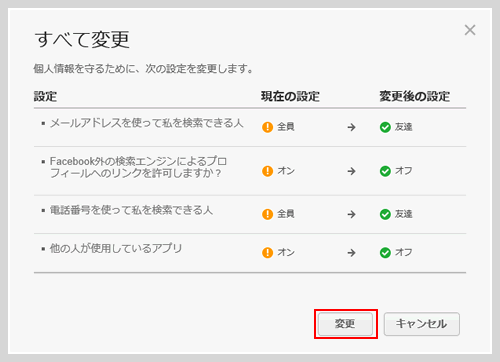Viewport: 500px width, 362px height.
Task: Click orange warning icon in email-search row
Action: tap(268, 127)
